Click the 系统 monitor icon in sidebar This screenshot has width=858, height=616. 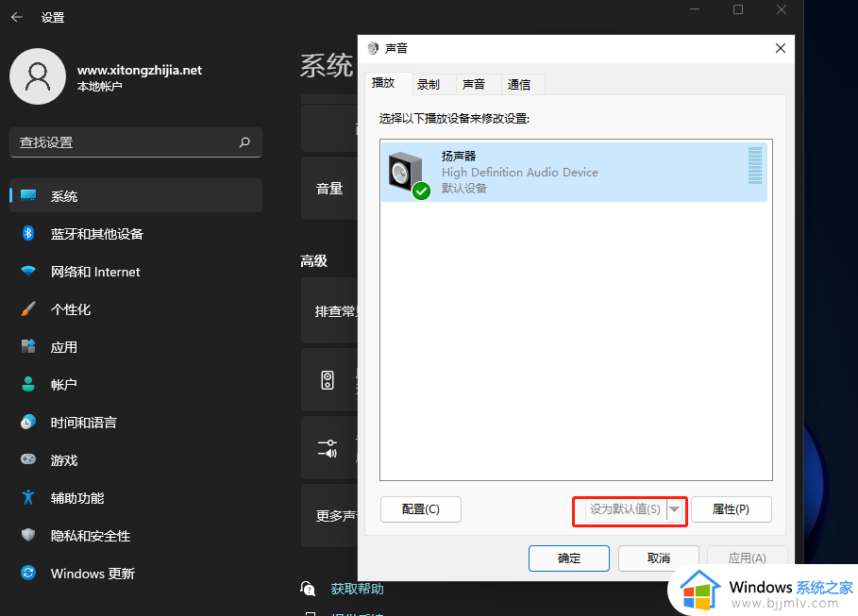(28, 195)
